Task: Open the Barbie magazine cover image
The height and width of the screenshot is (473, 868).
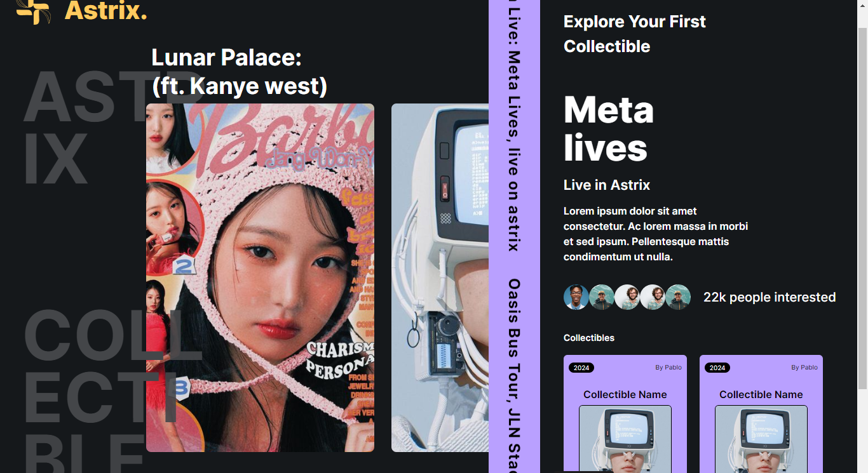Action: [260, 277]
